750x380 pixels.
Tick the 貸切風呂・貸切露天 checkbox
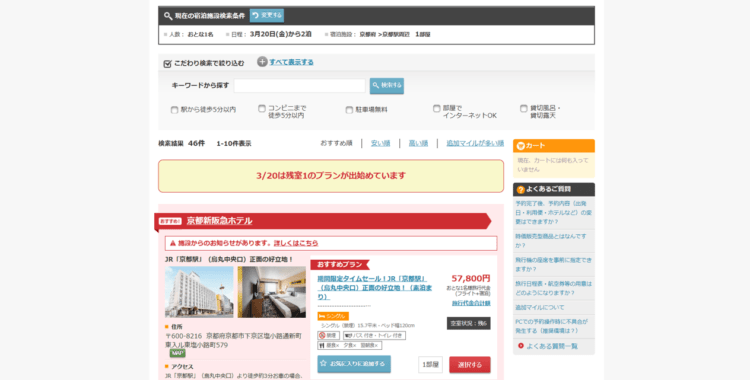pos(524,109)
